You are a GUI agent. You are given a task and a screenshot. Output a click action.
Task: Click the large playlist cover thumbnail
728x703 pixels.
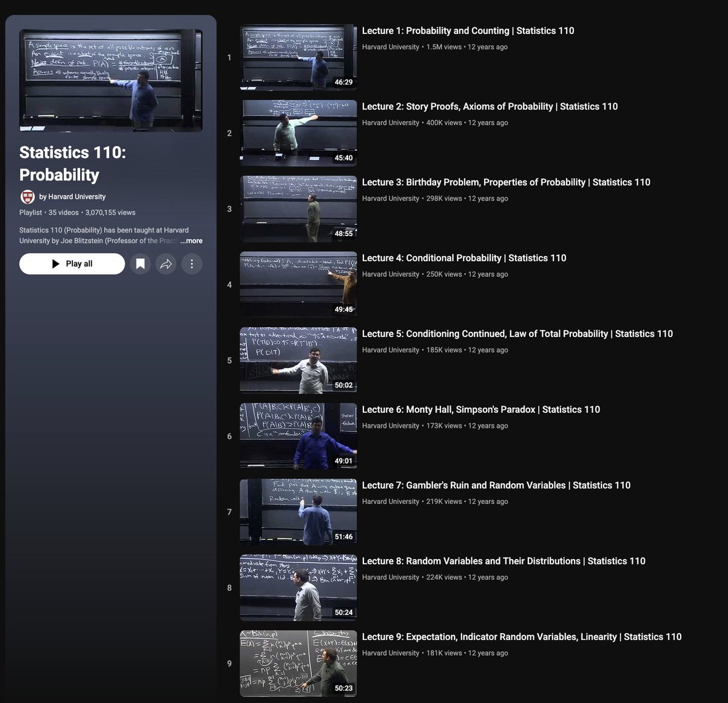111,80
